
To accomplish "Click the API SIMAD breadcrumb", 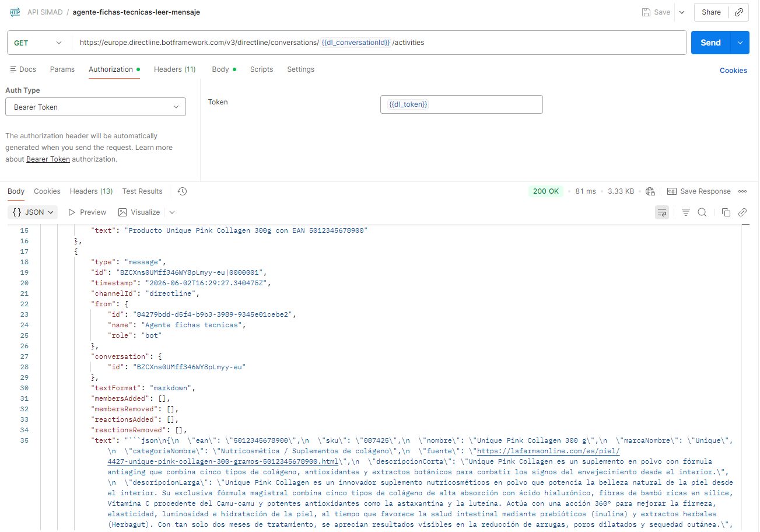I will pos(45,12).
